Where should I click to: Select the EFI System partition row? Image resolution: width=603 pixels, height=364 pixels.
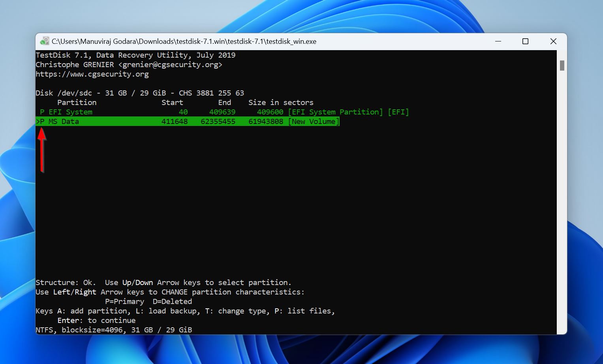[224, 112]
